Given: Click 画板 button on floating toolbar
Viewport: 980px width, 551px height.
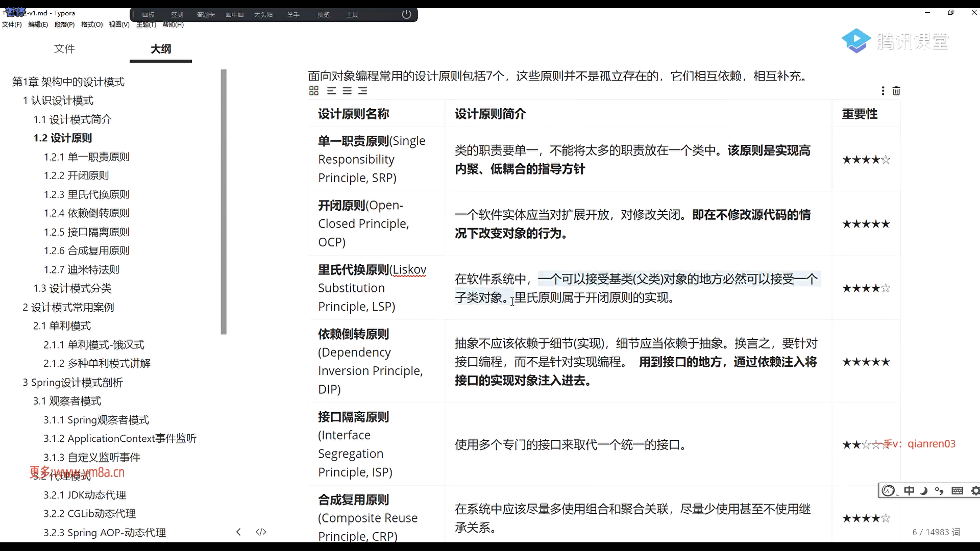Looking at the screenshot, I should pyautogui.click(x=148, y=15).
